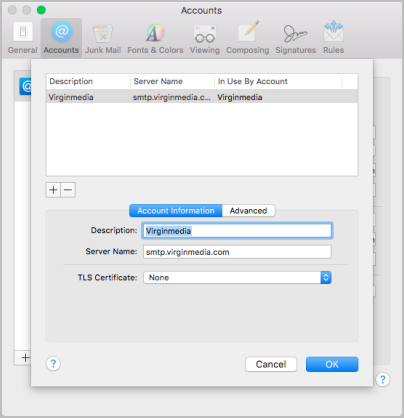Edit the Description text field
This screenshot has height=418, width=404.
pyautogui.click(x=237, y=231)
